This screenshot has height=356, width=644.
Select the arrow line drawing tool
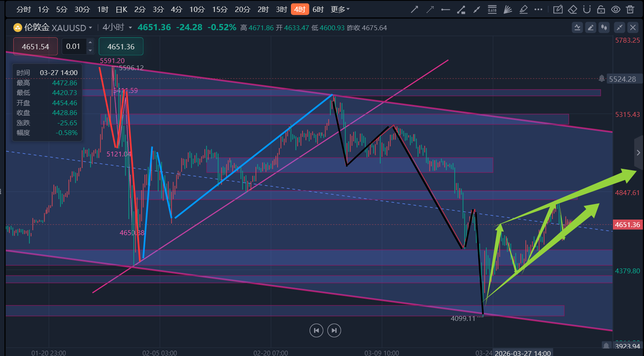pyautogui.click(x=414, y=9)
